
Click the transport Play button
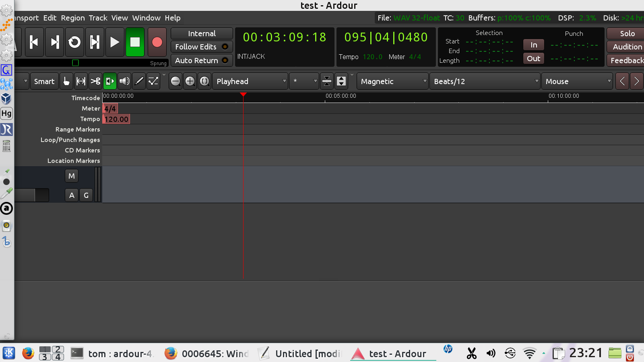tap(115, 42)
